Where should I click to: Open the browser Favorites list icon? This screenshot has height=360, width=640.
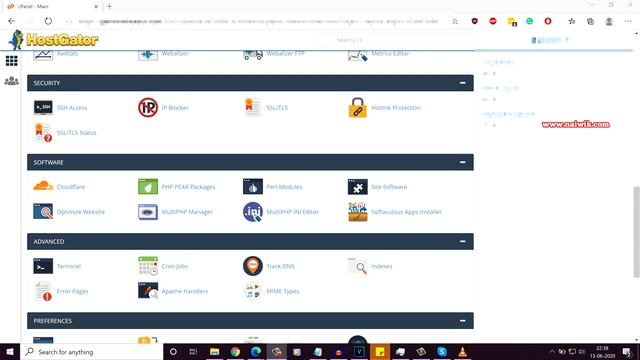click(x=571, y=21)
